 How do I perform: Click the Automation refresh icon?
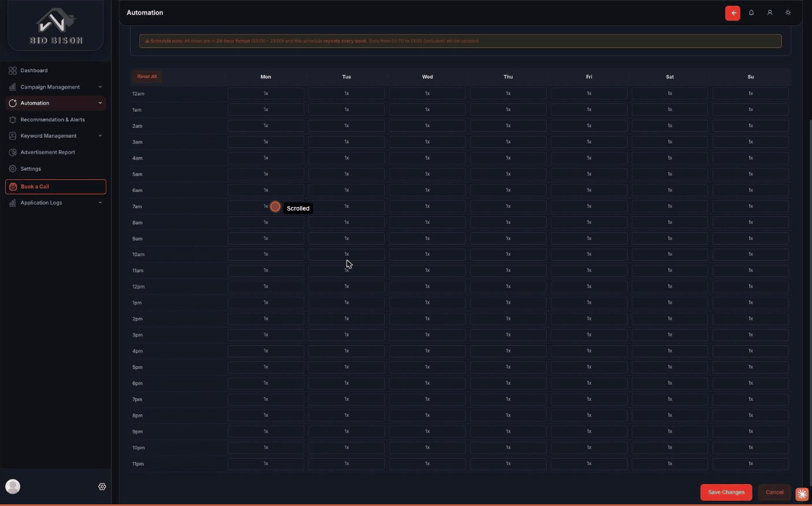pyautogui.click(x=13, y=103)
